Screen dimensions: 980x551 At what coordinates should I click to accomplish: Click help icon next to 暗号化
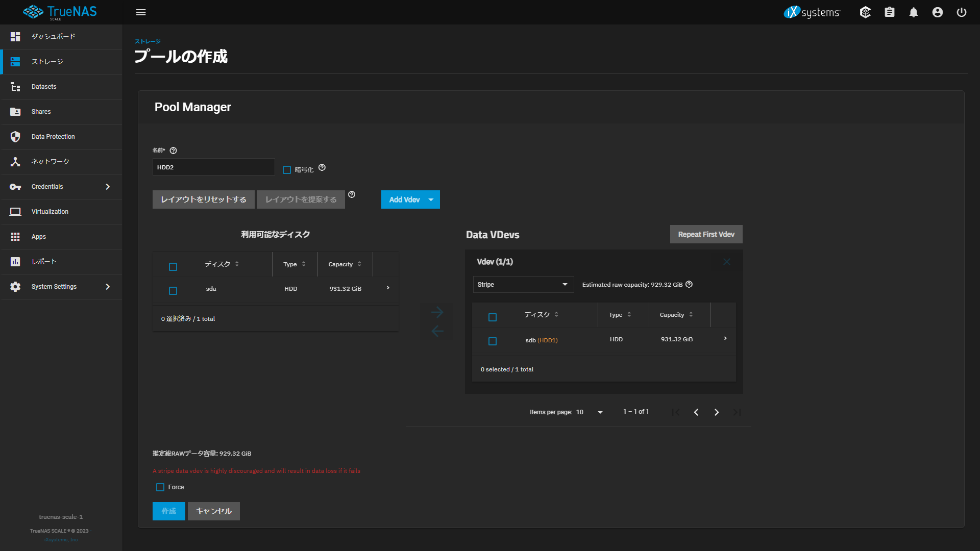point(322,168)
